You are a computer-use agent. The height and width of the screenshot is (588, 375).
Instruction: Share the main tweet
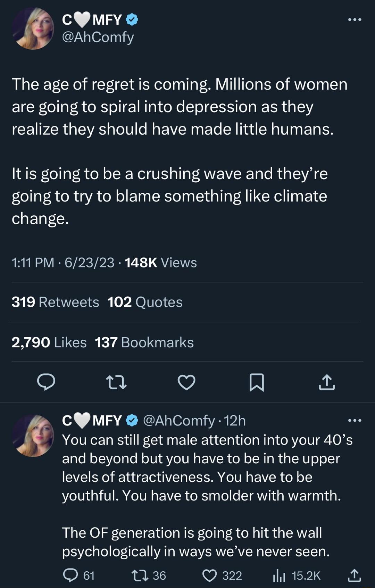(x=327, y=383)
